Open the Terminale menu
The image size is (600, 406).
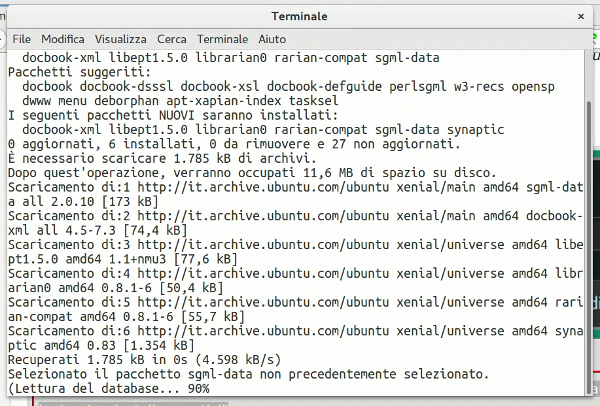click(223, 38)
